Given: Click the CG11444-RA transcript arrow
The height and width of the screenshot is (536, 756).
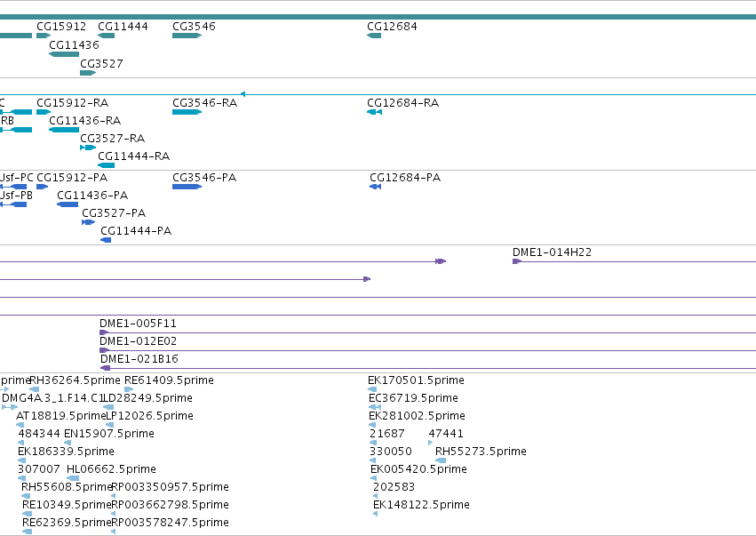Looking at the screenshot, I should [x=106, y=165].
